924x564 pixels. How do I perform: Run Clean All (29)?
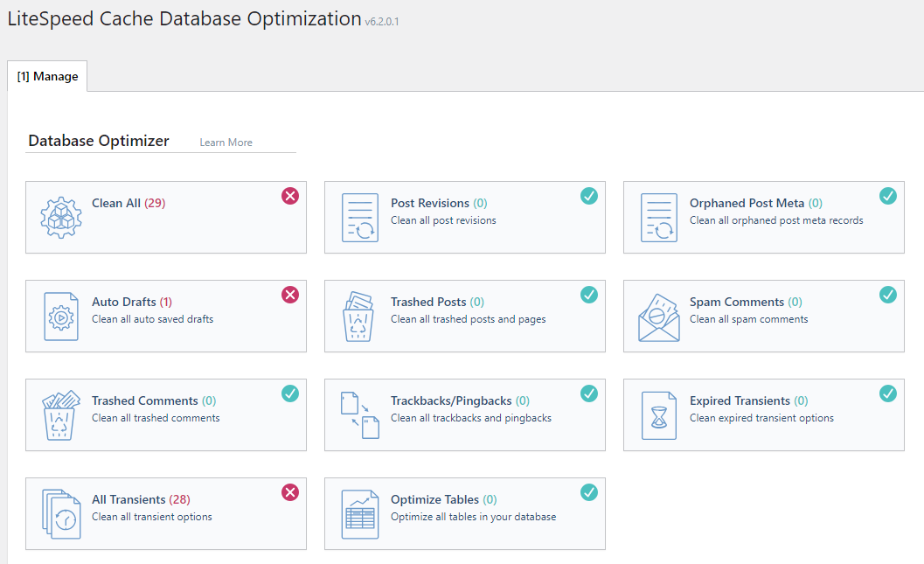[x=129, y=204]
